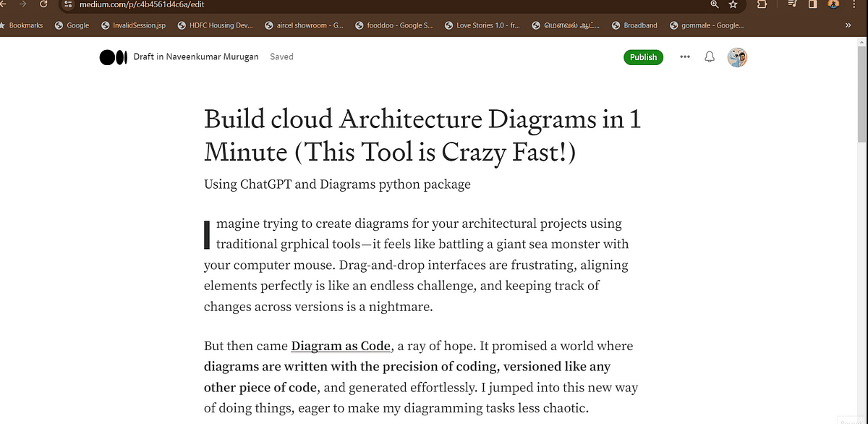Screen dimensions: 868x424
Task: Open the Bookmarks folder in bookmarks bar
Action: pyautogui.click(x=22, y=25)
